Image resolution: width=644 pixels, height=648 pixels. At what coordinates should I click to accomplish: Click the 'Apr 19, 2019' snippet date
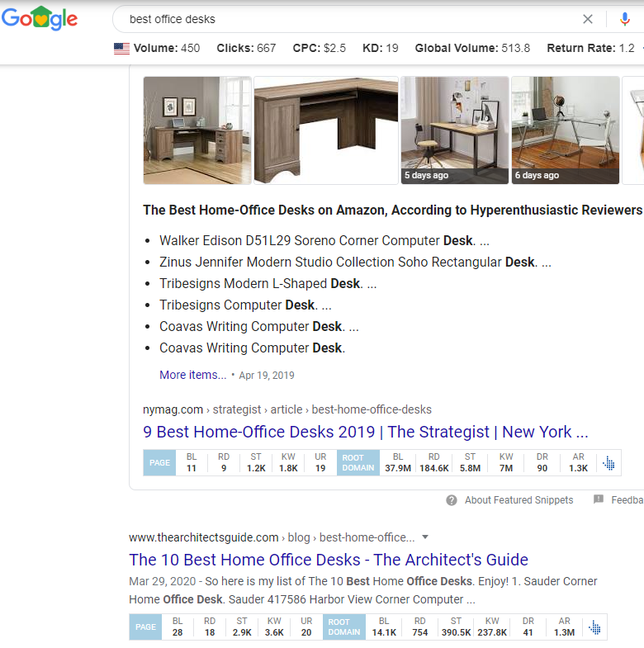[x=267, y=376]
